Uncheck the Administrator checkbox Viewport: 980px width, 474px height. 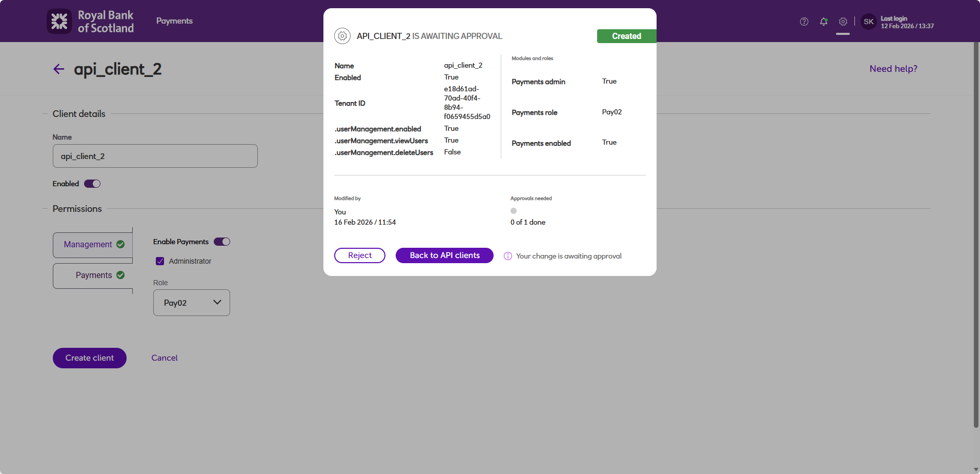coord(160,261)
